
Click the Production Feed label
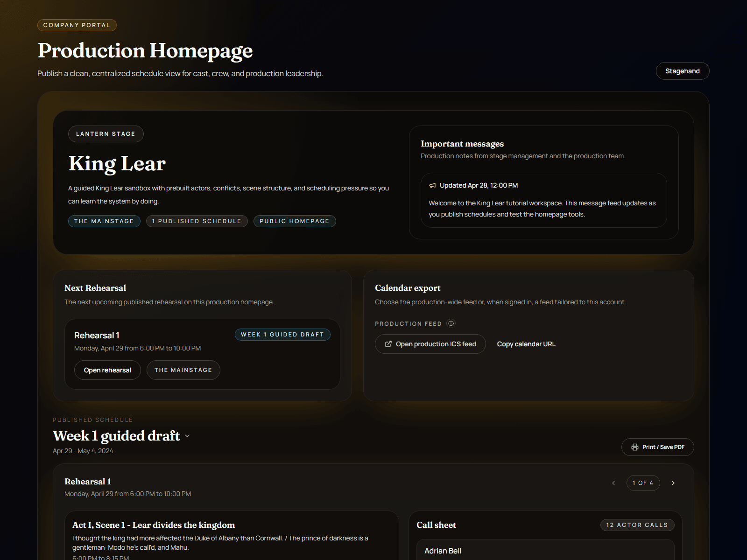coord(408,324)
